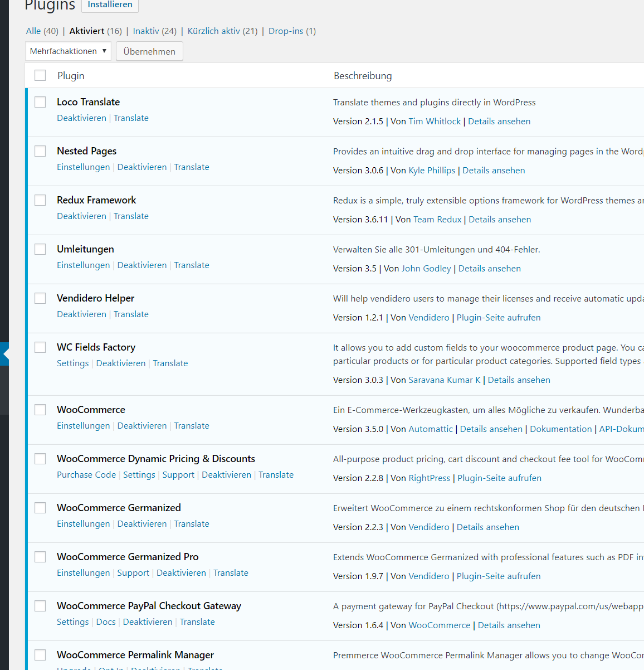Open Plugin-Seite aufrufen for Vendidero Helper

click(x=499, y=318)
